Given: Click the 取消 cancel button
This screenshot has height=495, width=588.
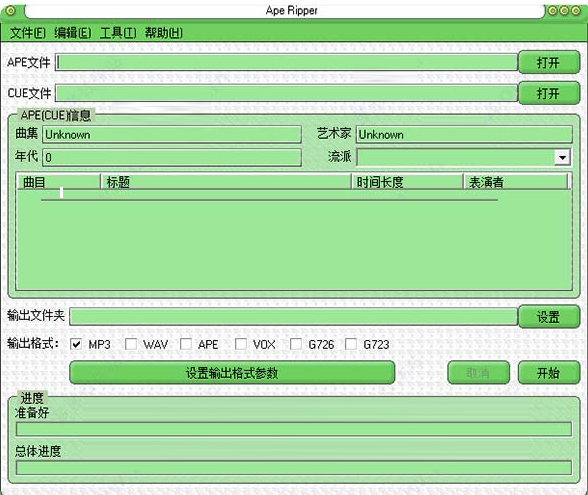Looking at the screenshot, I should pyautogui.click(x=478, y=373).
